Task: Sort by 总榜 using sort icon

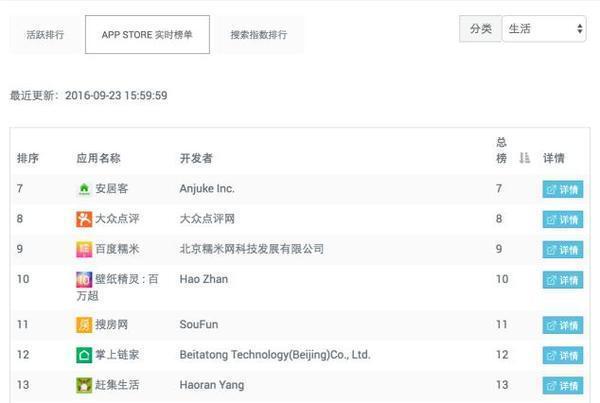Action: 525,157
